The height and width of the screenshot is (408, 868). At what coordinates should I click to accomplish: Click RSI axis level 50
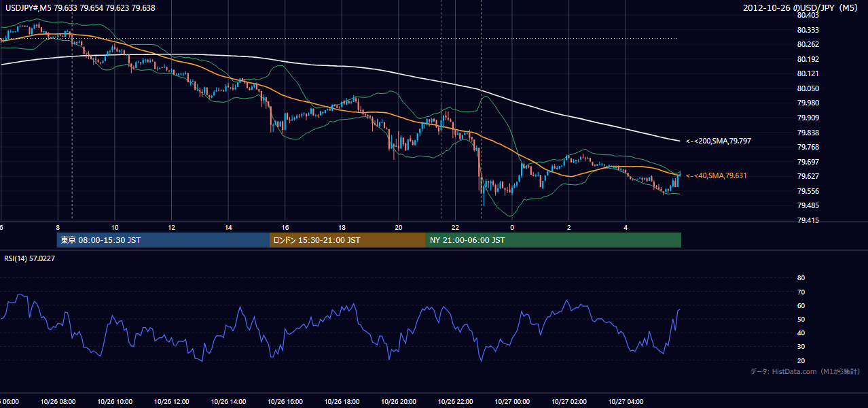801,319
